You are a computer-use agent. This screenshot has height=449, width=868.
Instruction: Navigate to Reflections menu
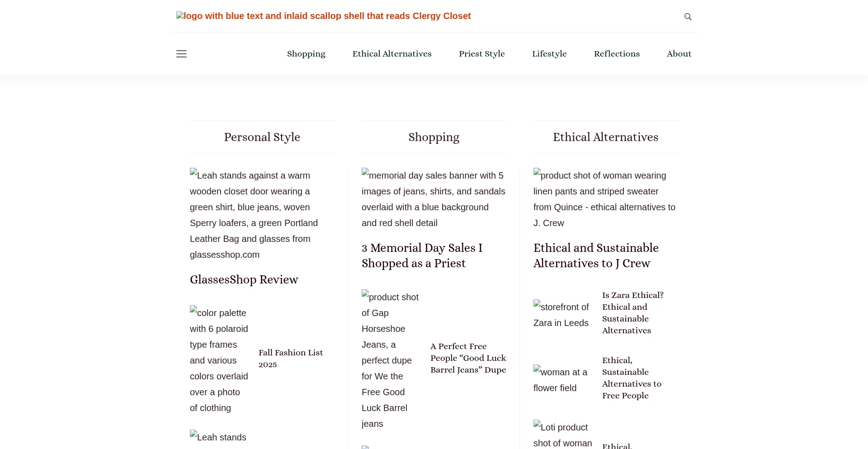click(617, 54)
